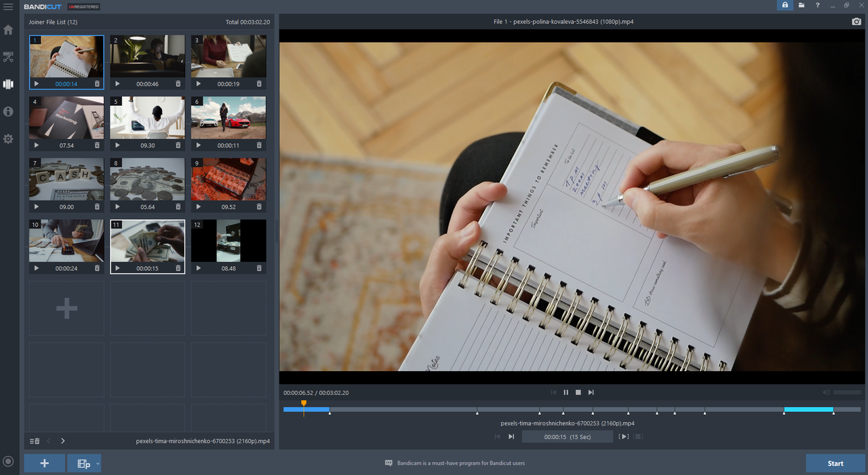Go to the Home screen icon
The image size is (868, 475).
[8, 30]
